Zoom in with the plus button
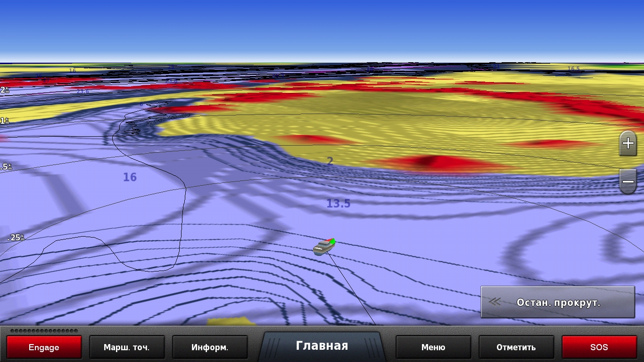This screenshot has height=362, width=644. (628, 143)
